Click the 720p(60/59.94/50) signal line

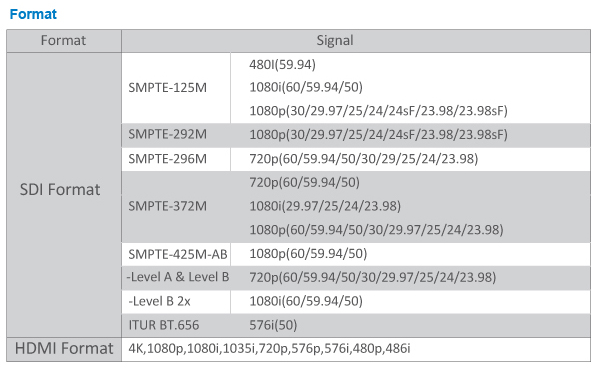click(x=304, y=183)
